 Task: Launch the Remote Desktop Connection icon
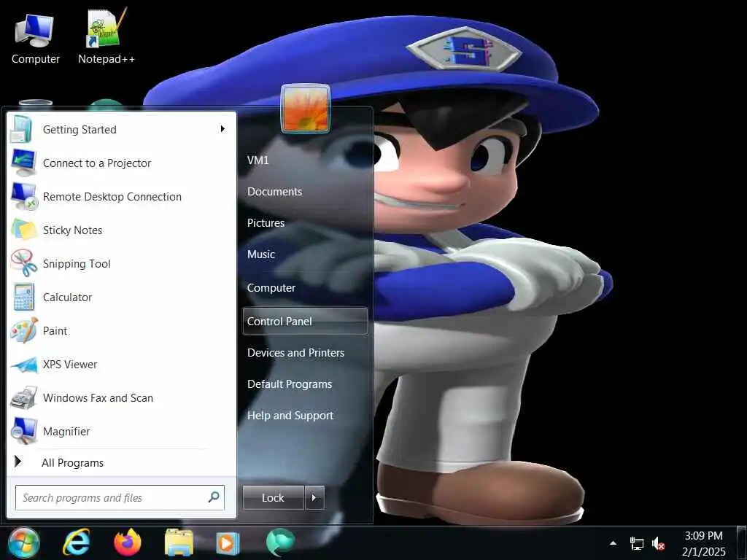coord(23,197)
